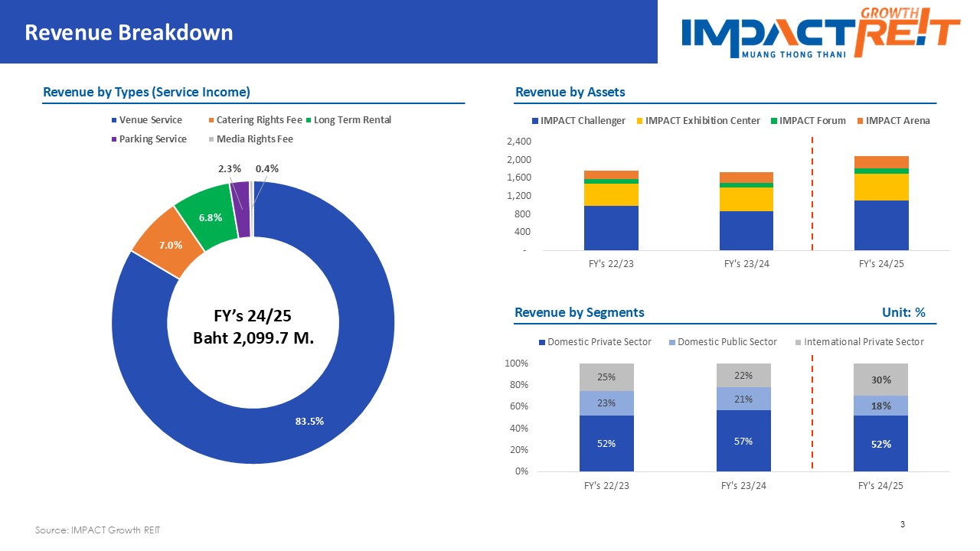Click the IMPACT Growth REIT logo

821,31
